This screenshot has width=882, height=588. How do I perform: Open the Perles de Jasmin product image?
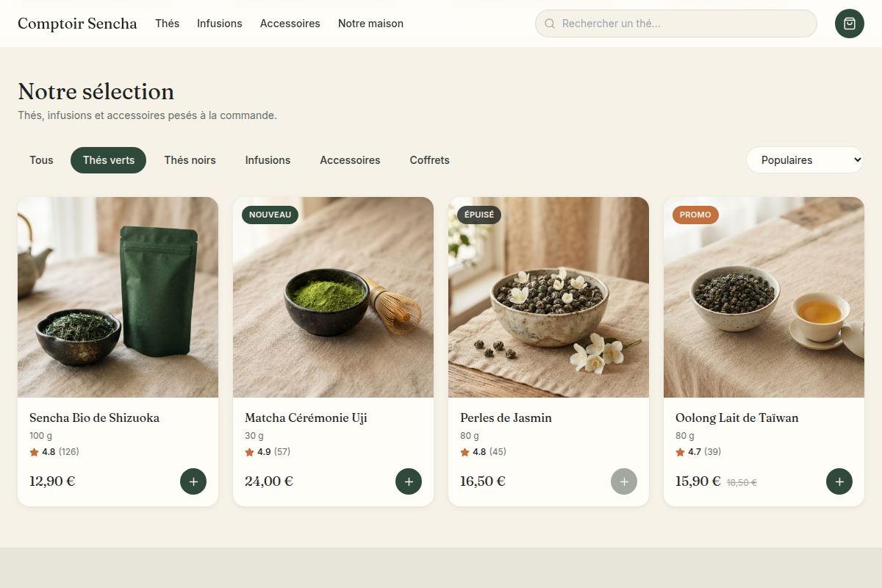[x=548, y=297]
